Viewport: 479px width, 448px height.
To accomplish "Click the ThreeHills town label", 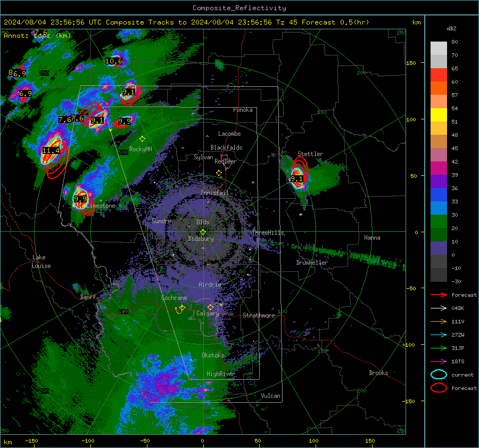I will pos(268,233).
